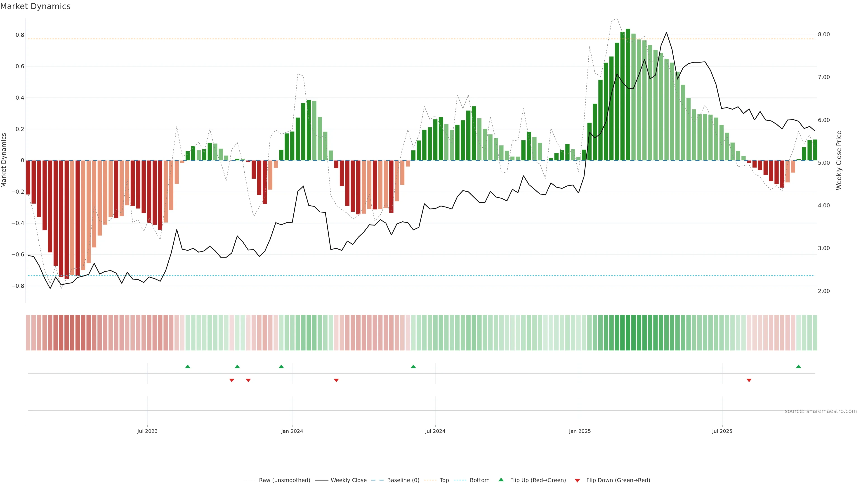
Task: Click the Flip Up legend triangle icon
Action: 501,480
